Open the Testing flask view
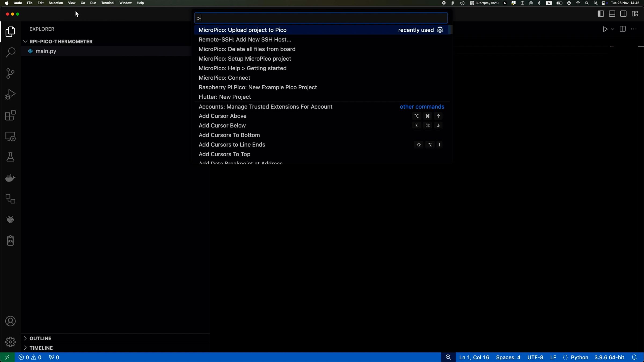 coord(10,157)
